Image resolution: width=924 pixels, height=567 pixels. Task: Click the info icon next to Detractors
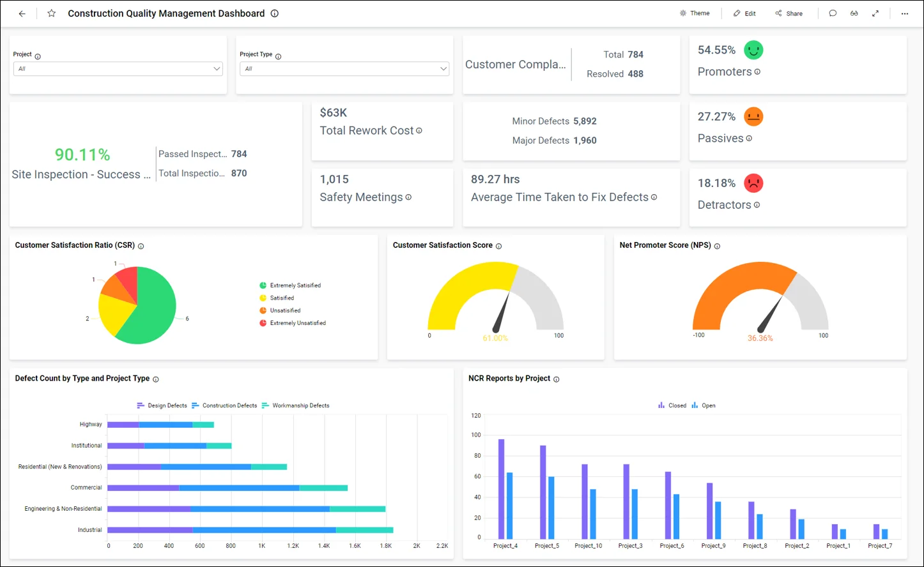[x=757, y=205]
